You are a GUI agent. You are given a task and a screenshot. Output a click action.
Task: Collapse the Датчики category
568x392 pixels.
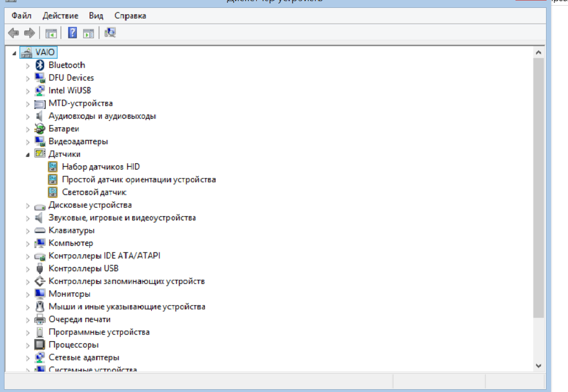coord(28,154)
